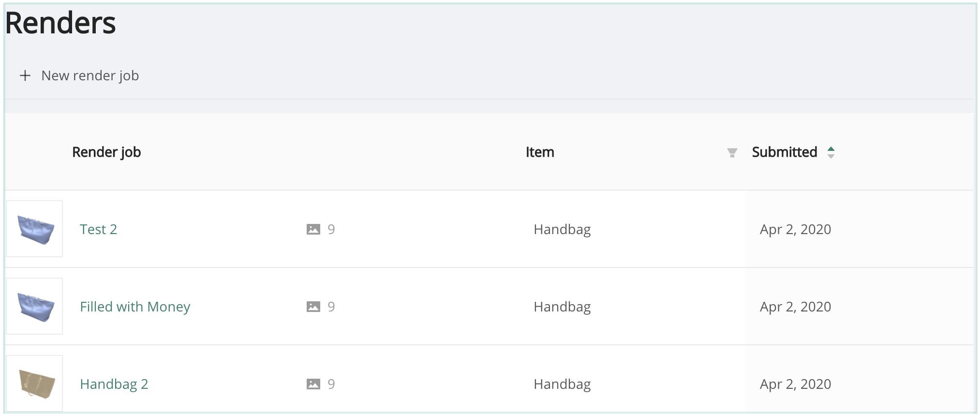Click the Handbag item in Handbag 2 row
The image size is (980, 414).
(562, 384)
